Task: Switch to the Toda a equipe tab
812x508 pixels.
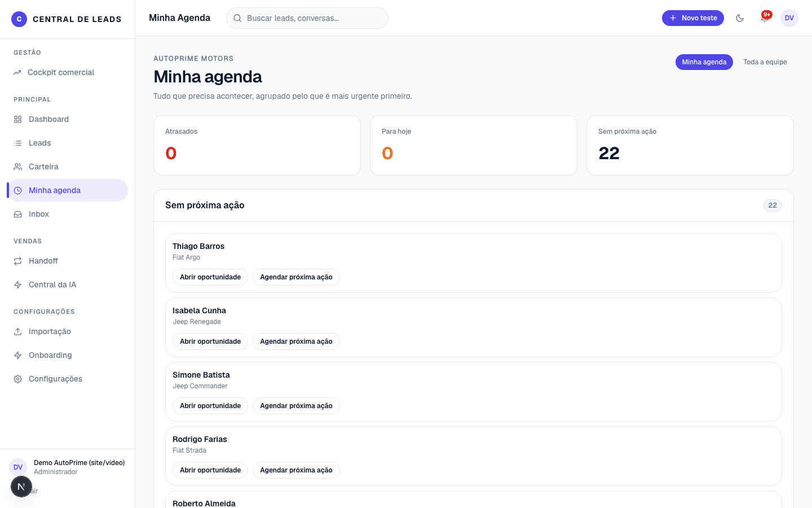Action: [x=765, y=62]
